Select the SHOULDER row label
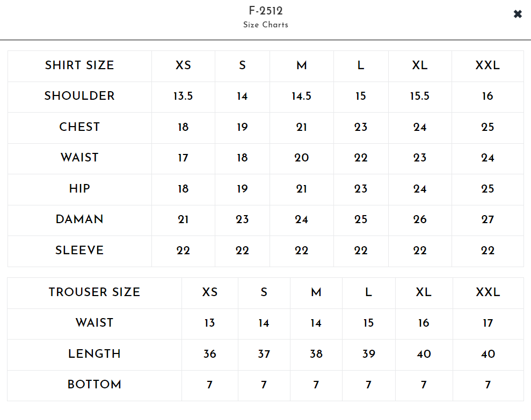 pyautogui.click(x=79, y=96)
